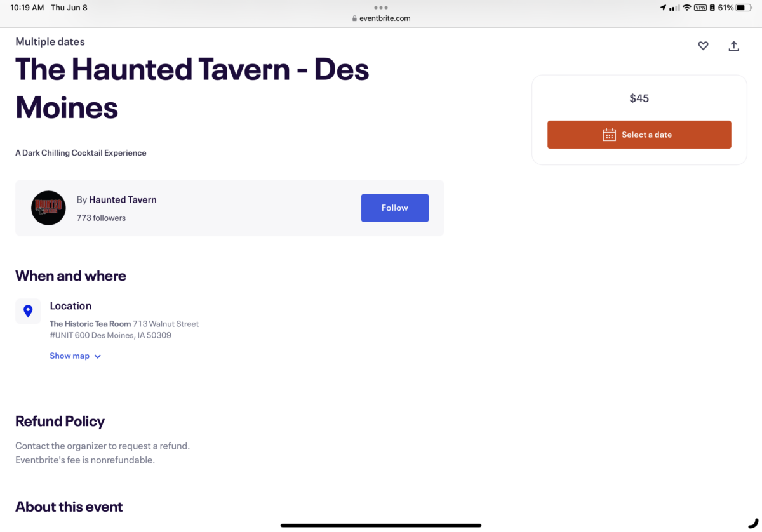
Task: Tap the eventbrite.com address bar
Action: tap(381, 18)
